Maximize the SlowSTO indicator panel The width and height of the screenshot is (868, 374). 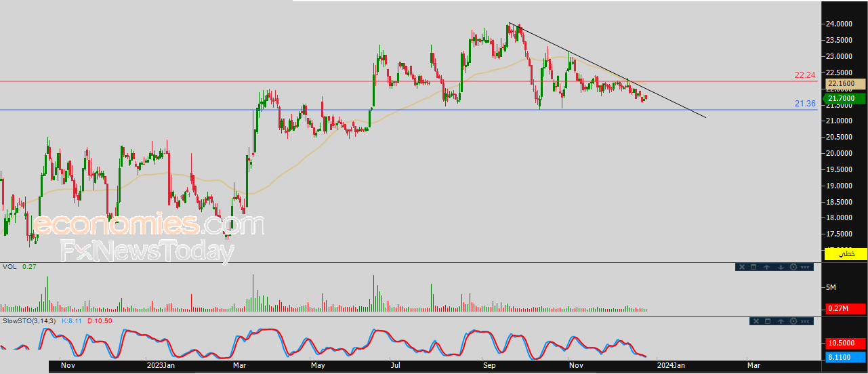(x=768, y=321)
